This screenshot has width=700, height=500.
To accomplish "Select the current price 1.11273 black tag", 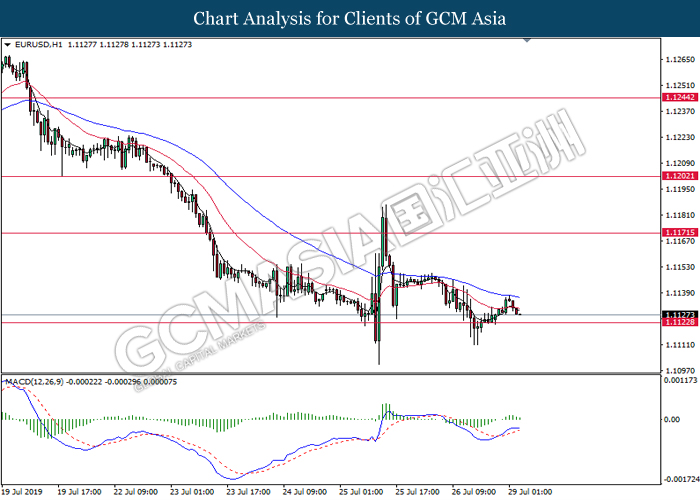I will click(680, 315).
